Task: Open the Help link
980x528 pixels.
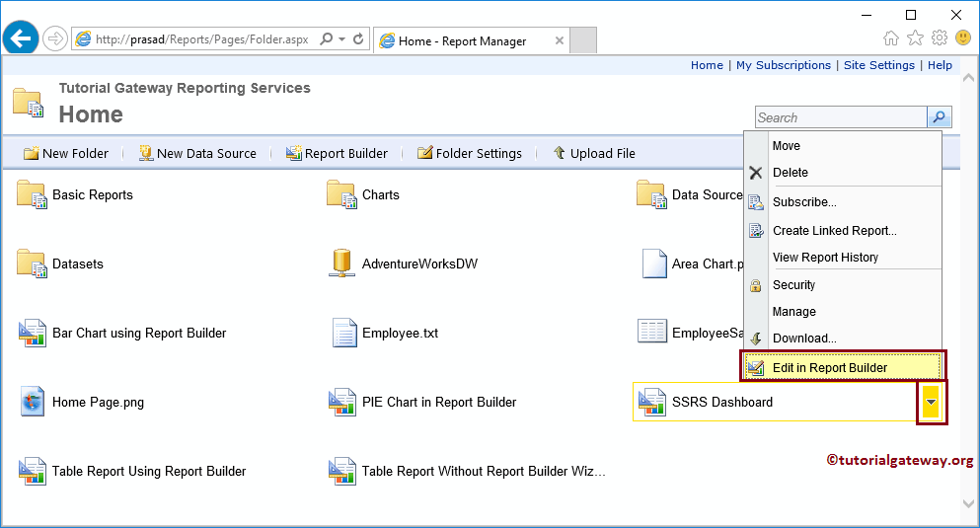Action: [940, 65]
